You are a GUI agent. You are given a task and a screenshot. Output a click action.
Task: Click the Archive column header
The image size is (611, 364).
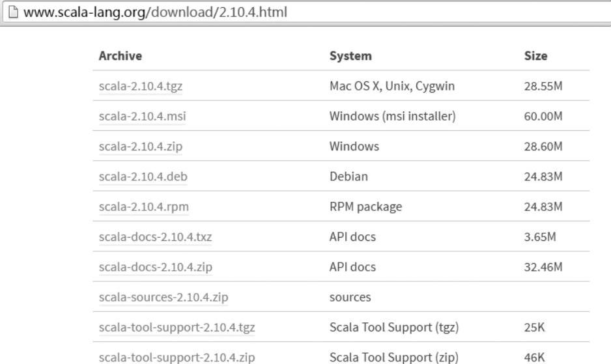[x=121, y=56]
